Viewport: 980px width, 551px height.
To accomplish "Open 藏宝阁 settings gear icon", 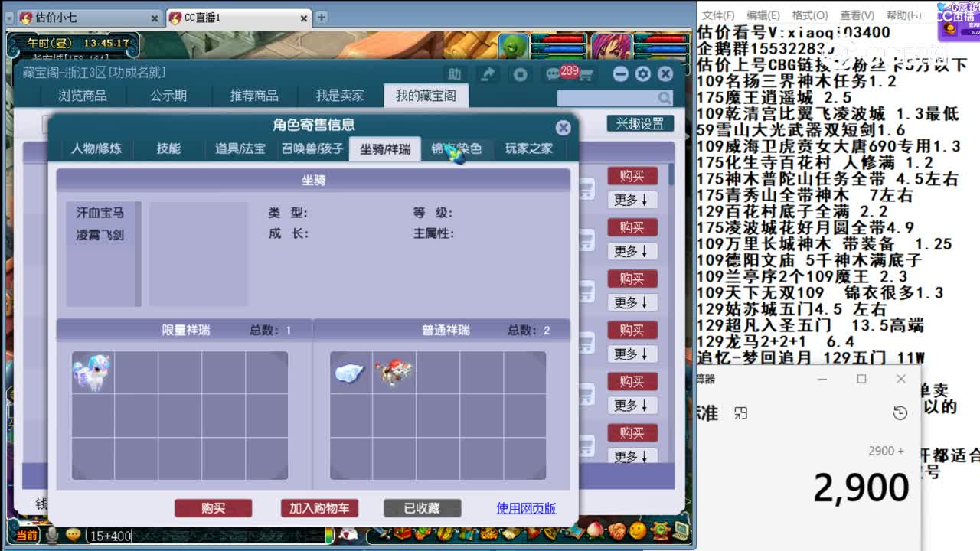I will (643, 74).
